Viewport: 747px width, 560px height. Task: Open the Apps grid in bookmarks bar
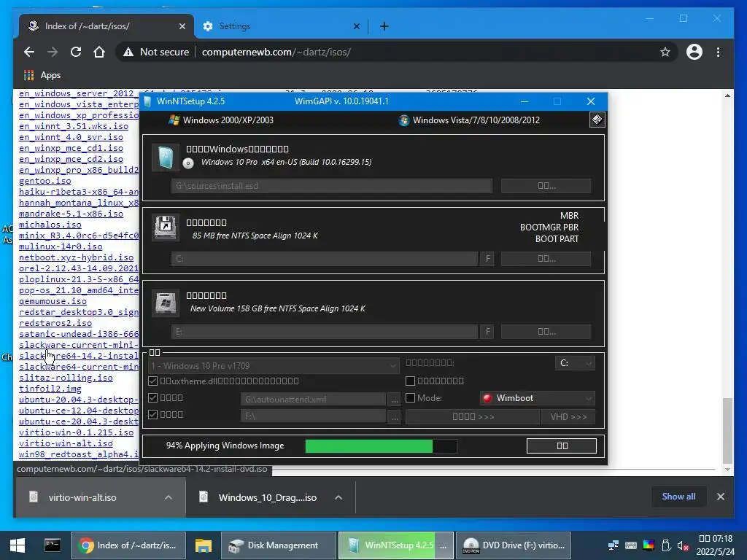(x=29, y=75)
